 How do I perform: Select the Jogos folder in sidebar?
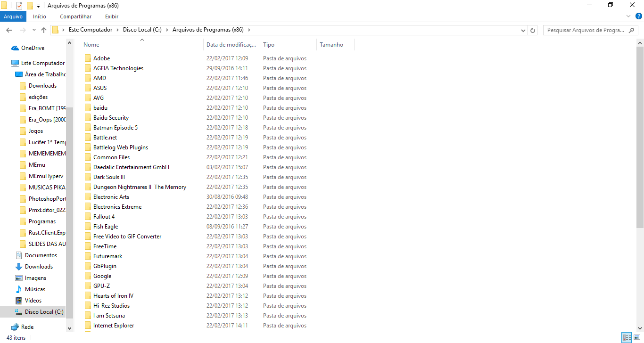pyautogui.click(x=35, y=131)
